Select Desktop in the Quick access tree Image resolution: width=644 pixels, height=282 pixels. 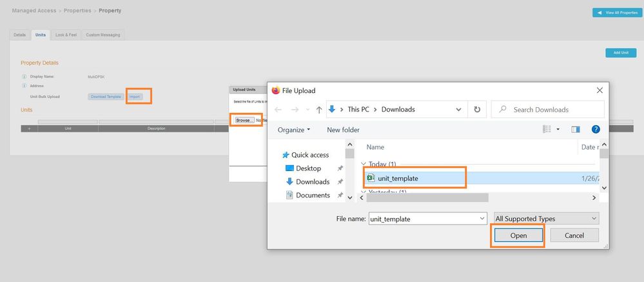(308, 168)
